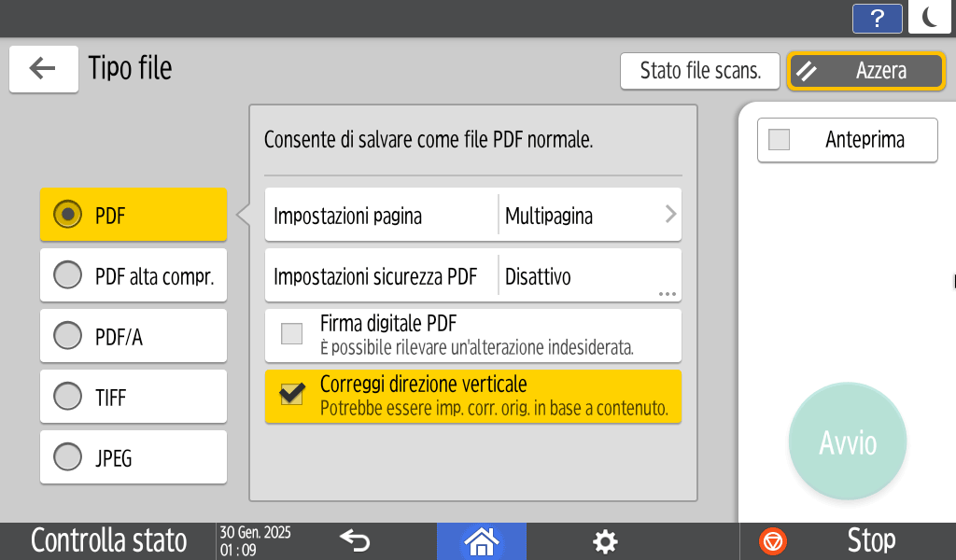Choose TIFF file type
Screen dimensions: 956x560
(x=134, y=397)
